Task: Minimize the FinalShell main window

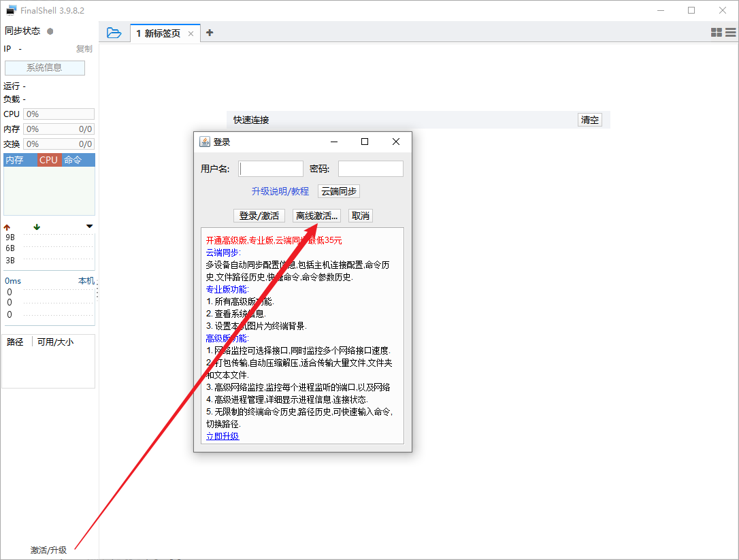Action: pyautogui.click(x=661, y=10)
